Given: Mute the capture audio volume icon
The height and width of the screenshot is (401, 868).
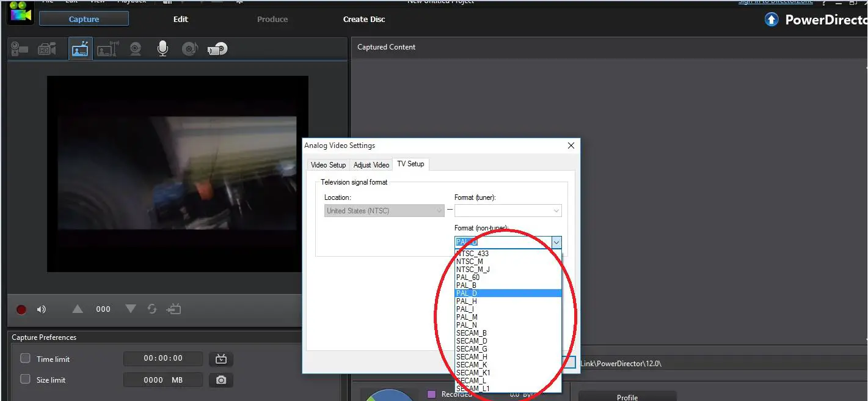Looking at the screenshot, I should coord(41,309).
